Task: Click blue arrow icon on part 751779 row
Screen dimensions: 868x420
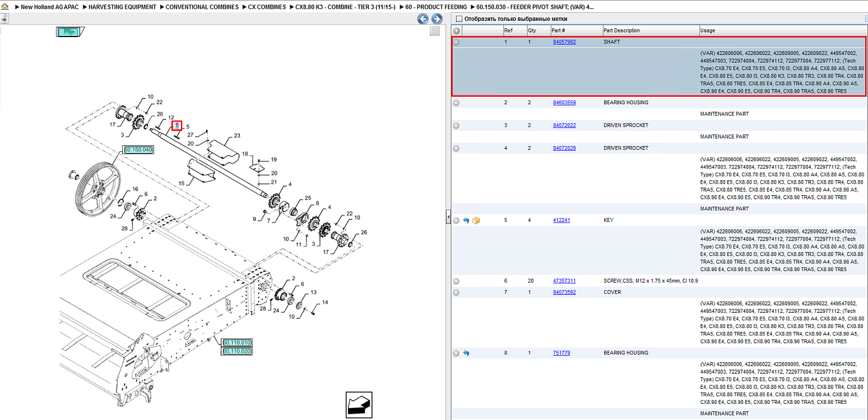Action: coord(466,353)
